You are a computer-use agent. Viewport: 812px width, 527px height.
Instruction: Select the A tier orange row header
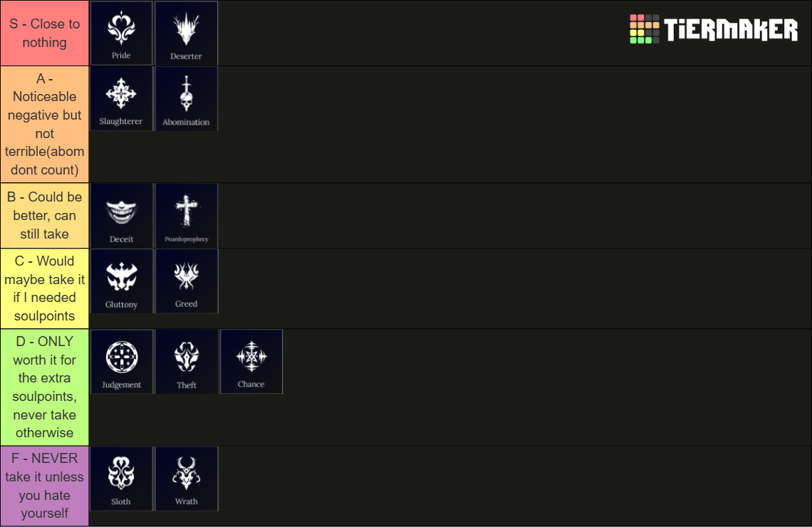tap(44, 124)
